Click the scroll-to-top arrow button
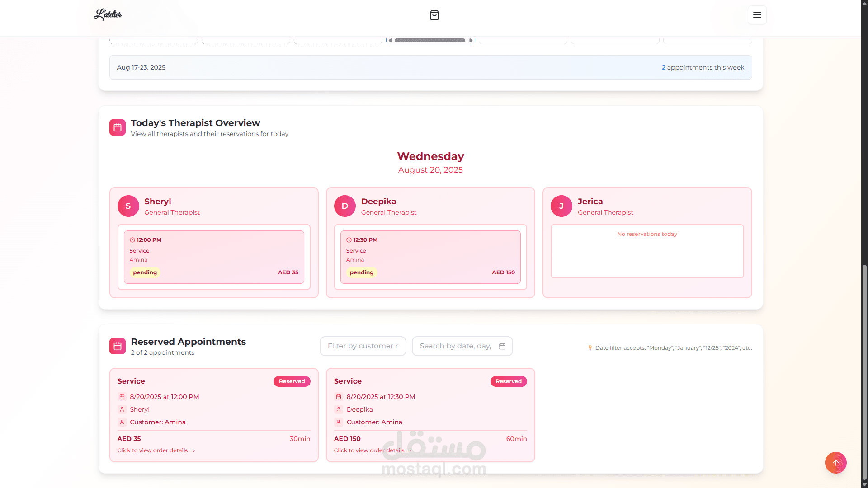The image size is (868, 488). click(835, 463)
